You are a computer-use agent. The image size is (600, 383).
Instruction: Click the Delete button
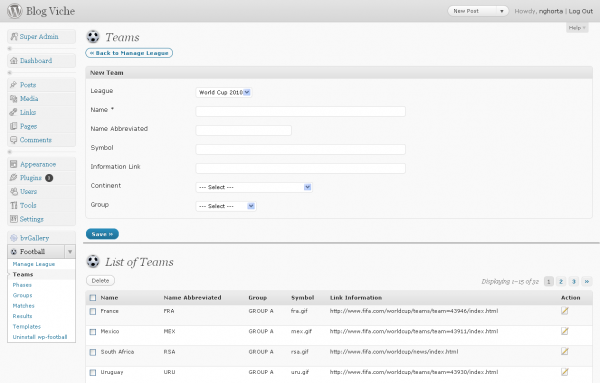click(x=100, y=280)
